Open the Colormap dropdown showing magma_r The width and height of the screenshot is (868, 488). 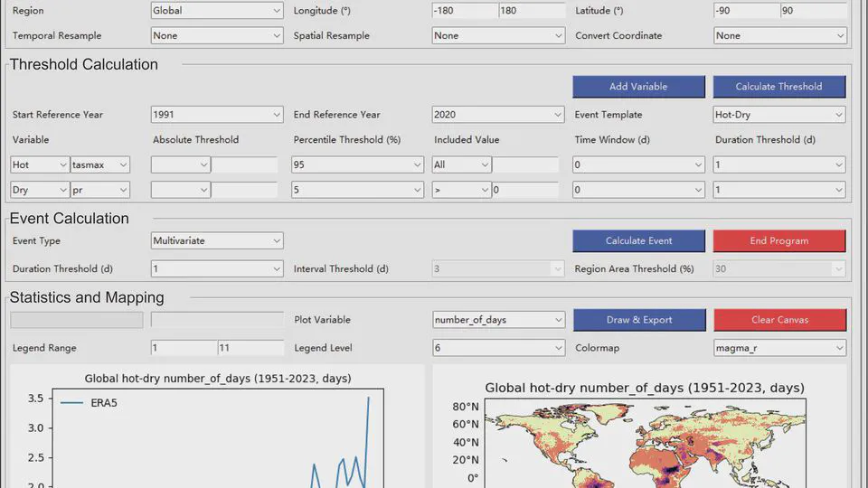click(x=779, y=348)
